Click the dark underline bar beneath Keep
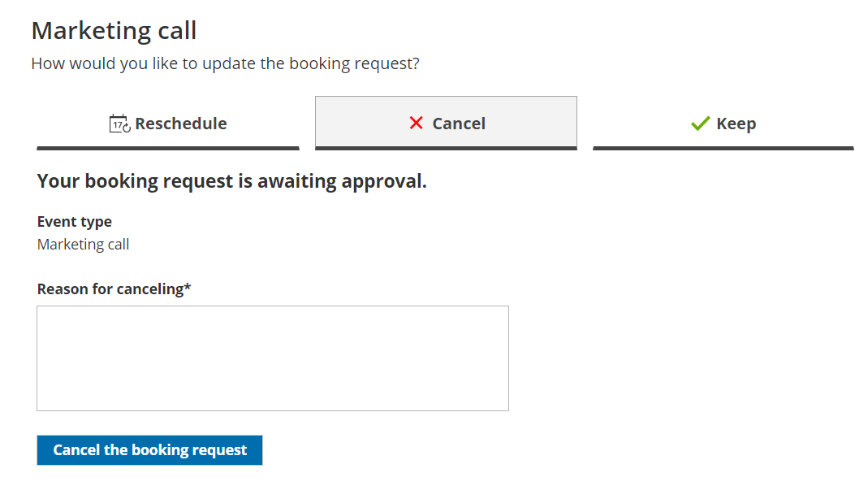This screenshot has height=486, width=868. (723, 148)
